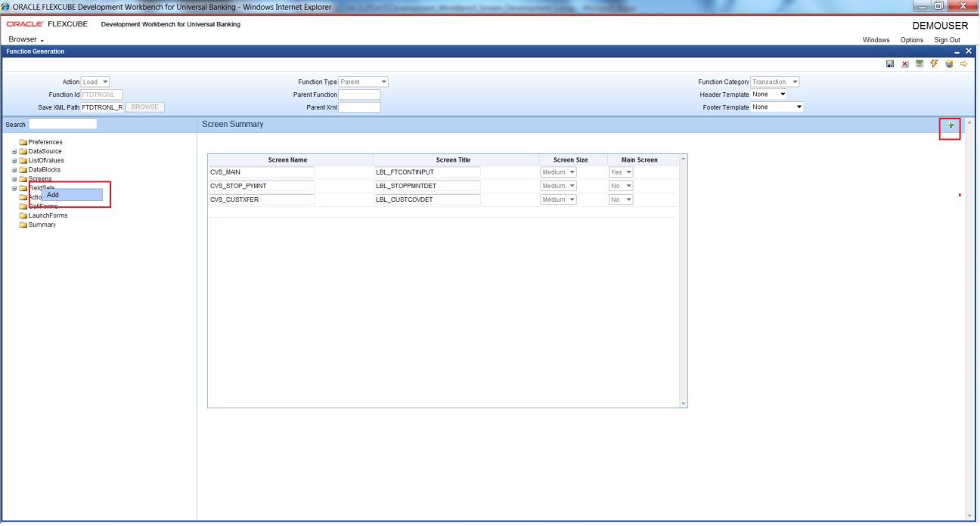Open the Function Category dropdown
Viewport: 980px width, 526px height.
pyautogui.click(x=776, y=82)
